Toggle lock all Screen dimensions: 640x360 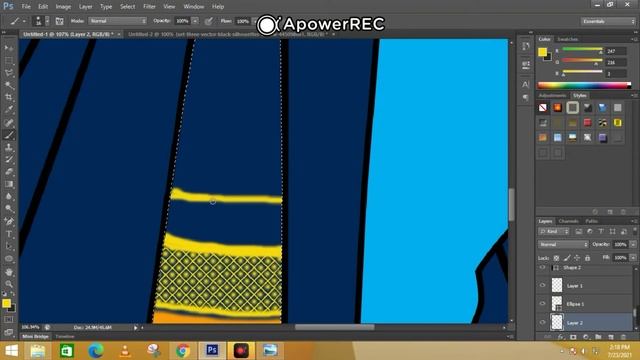(x=587, y=258)
